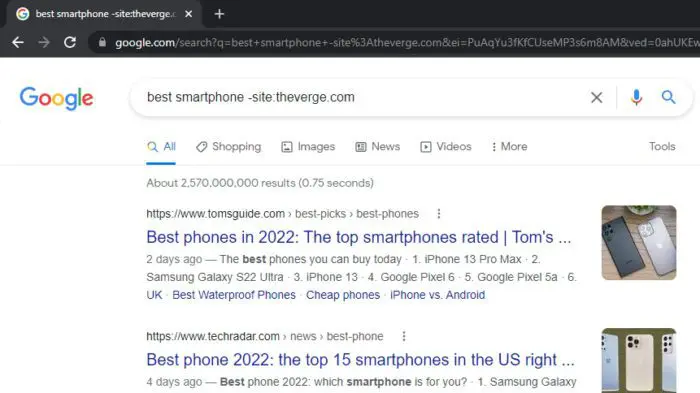Open a new browser tab
The width and height of the screenshot is (700, 393).
219,14
